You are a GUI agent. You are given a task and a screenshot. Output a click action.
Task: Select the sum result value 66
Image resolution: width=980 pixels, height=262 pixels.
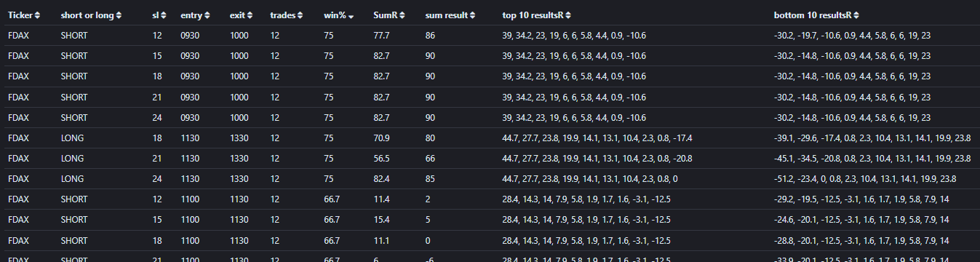[430, 158]
